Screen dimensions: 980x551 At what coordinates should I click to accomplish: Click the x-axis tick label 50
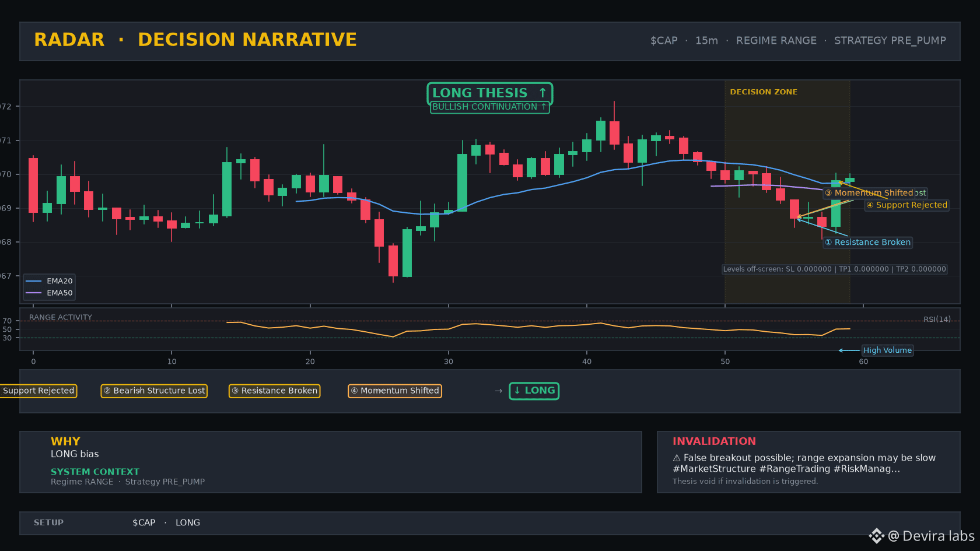pyautogui.click(x=725, y=362)
